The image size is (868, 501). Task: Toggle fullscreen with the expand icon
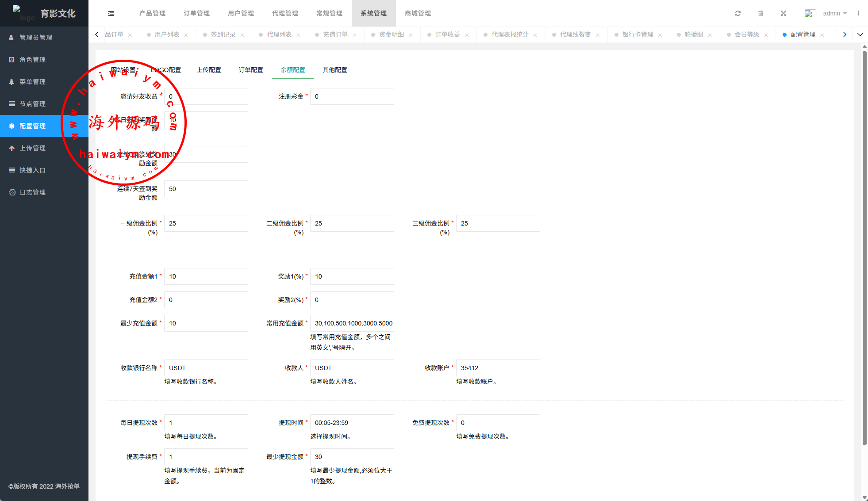click(x=784, y=13)
